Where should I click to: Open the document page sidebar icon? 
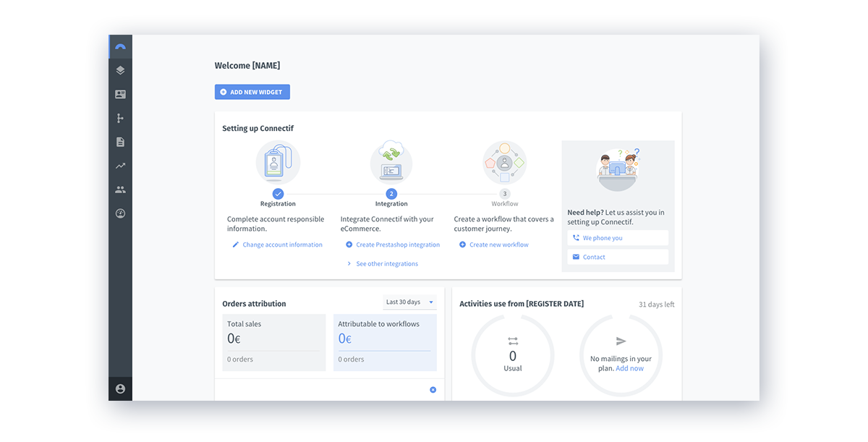120,143
